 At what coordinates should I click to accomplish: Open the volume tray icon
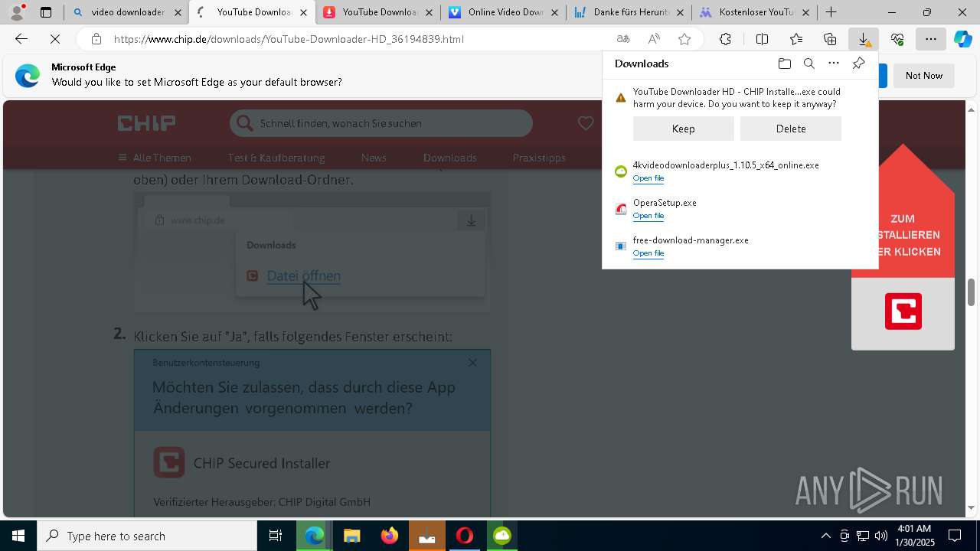click(881, 536)
